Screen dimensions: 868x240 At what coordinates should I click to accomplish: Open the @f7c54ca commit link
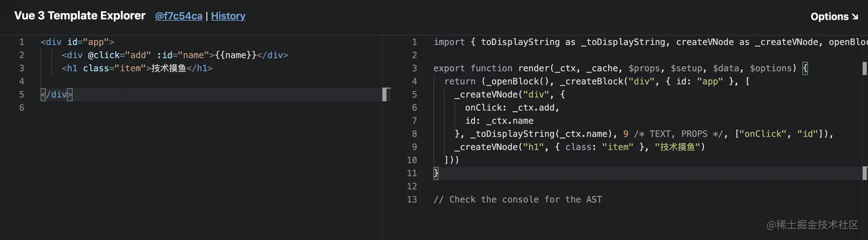pos(179,16)
